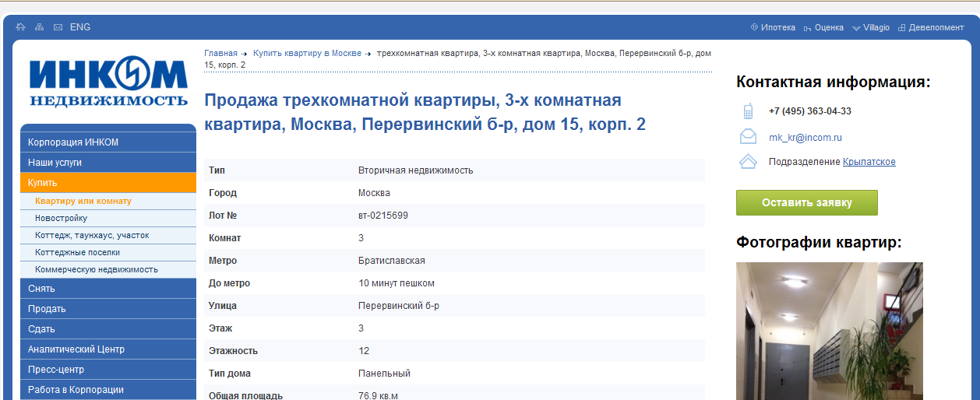Open the Сдать menu item
The image size is (980, 400).
click(x=108, y=329)
